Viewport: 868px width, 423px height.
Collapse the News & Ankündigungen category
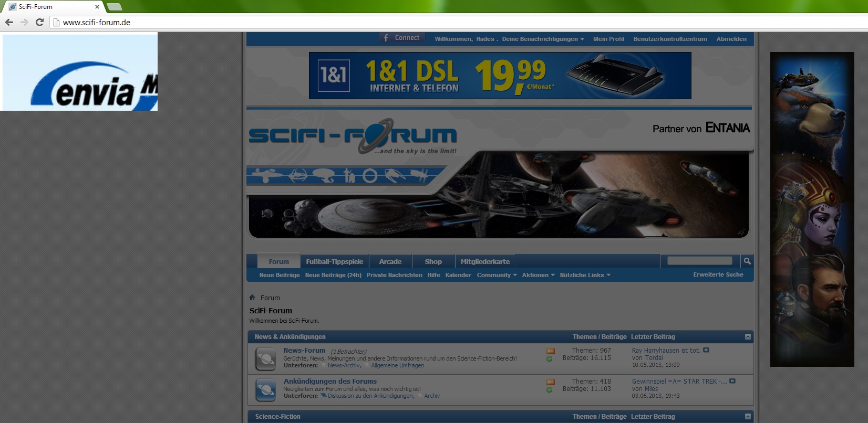[x=748, y=336]
